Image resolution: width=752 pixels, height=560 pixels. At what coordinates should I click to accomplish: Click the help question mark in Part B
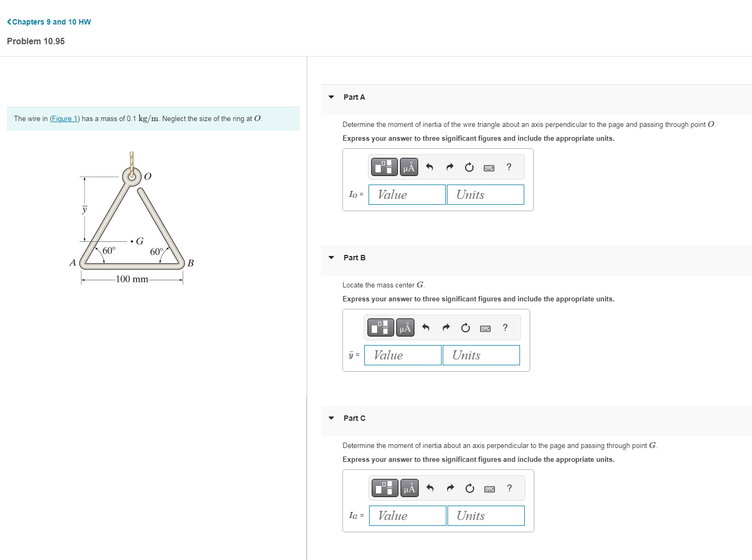(x=505, y=327)
